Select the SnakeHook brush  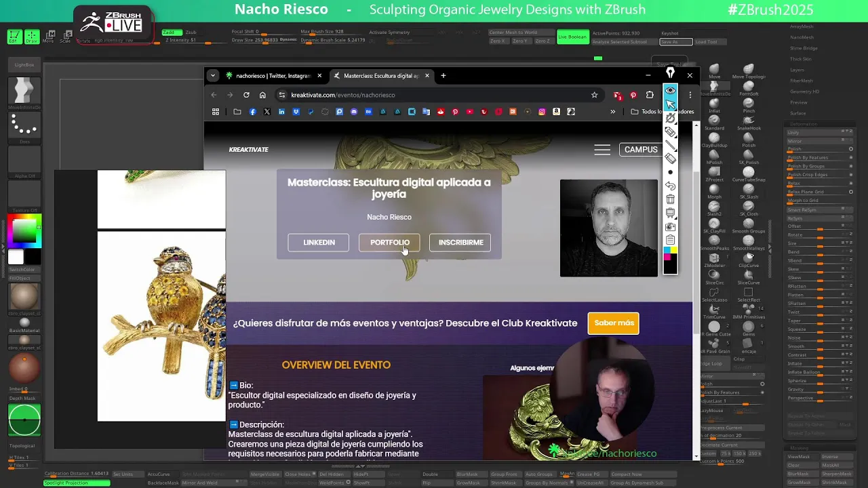click(x=749, y=122)
